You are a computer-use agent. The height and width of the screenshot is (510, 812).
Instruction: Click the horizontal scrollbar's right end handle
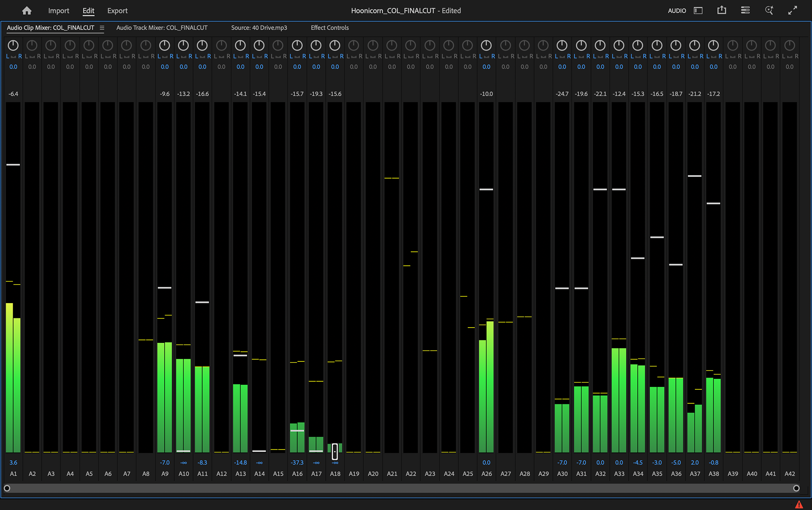(796, 488)
